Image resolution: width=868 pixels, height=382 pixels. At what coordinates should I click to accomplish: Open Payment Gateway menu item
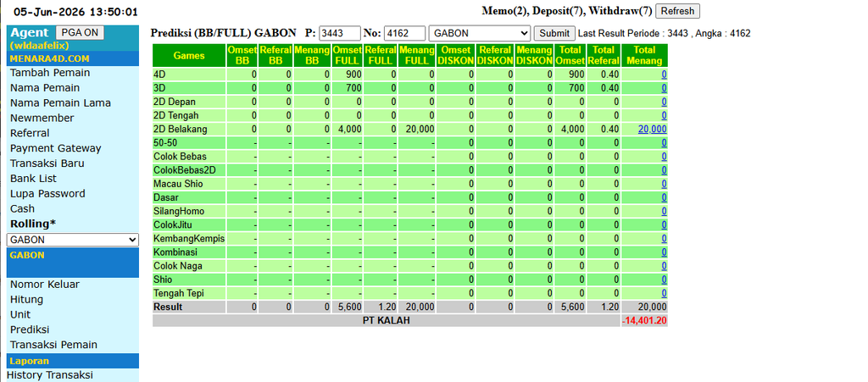[55, 148]
